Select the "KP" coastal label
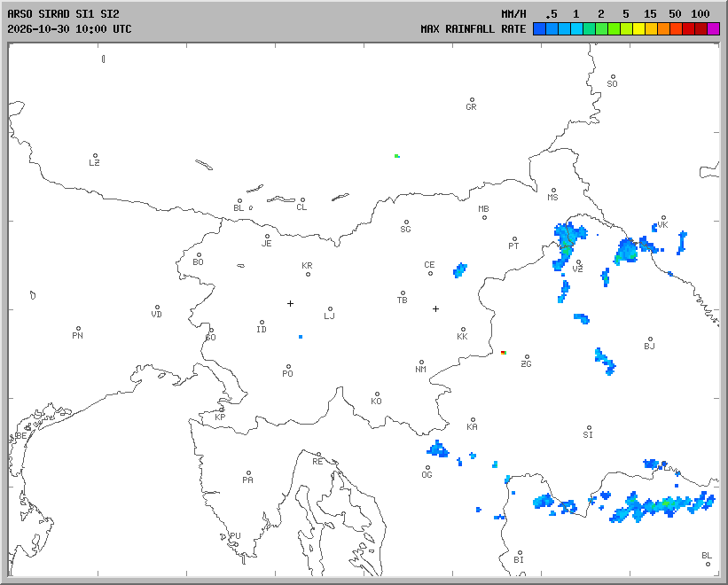 coord(220,417)
